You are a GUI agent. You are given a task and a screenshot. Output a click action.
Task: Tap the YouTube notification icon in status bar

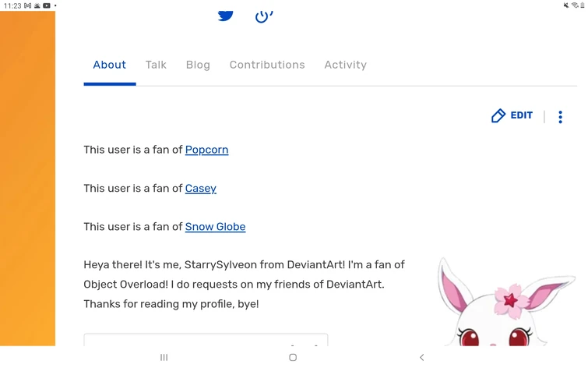(47, 5)
